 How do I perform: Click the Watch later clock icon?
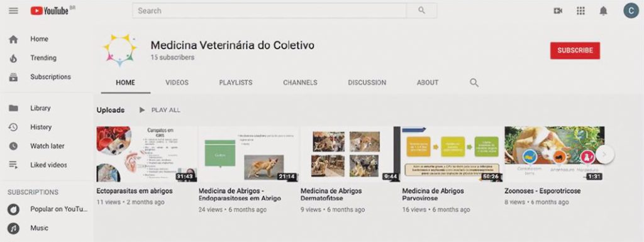[14, 146]
